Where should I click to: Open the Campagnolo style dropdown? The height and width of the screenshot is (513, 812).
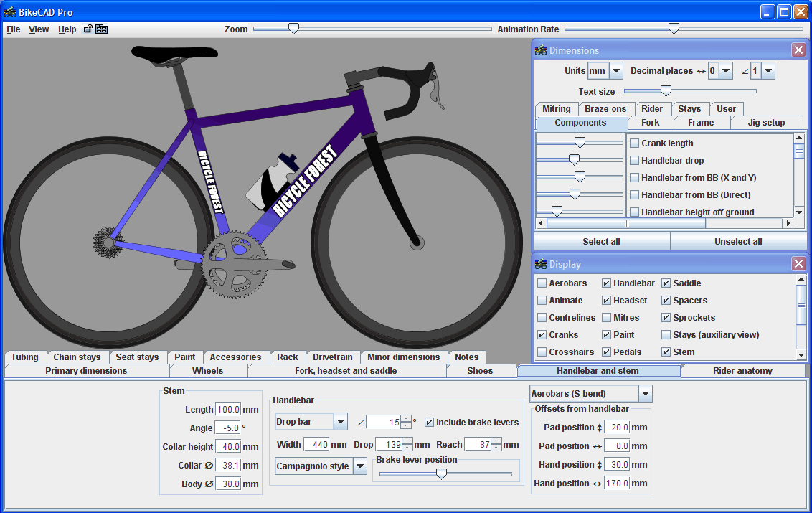point(360,466)
